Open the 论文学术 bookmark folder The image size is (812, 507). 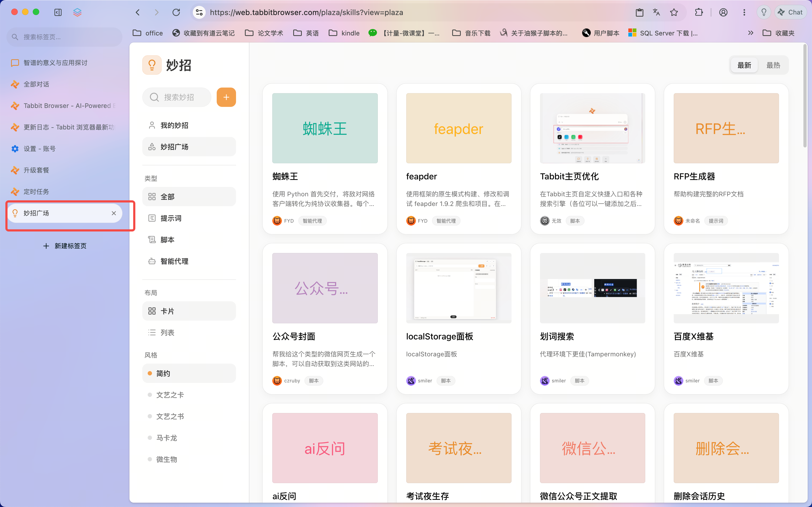tap(264, 33)
